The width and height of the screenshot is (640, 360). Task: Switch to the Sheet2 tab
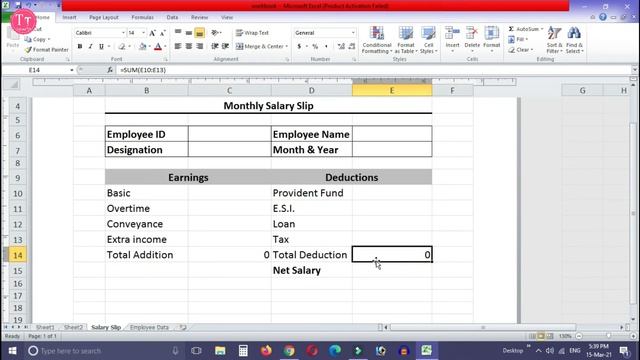pyautogui.click(x=73, y=327)
